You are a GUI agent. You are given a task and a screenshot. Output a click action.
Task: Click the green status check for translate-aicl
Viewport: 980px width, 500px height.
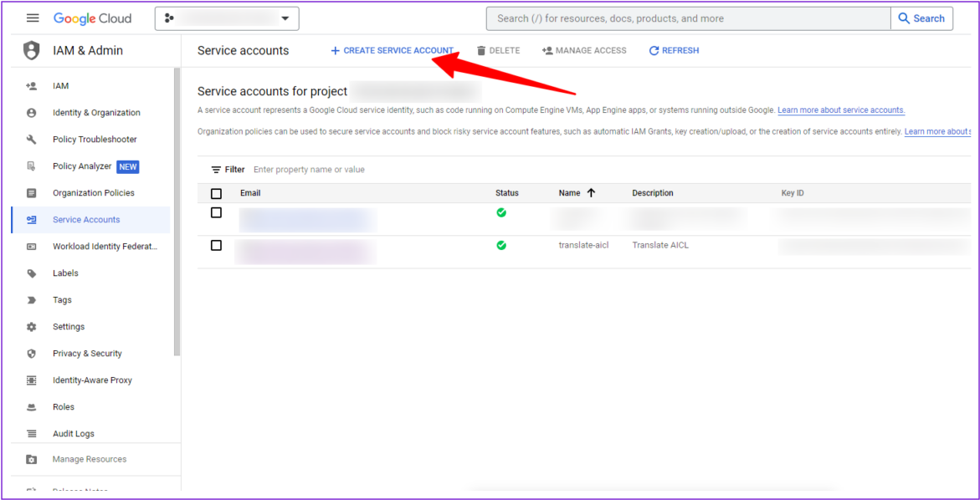(x=501, y=245)
